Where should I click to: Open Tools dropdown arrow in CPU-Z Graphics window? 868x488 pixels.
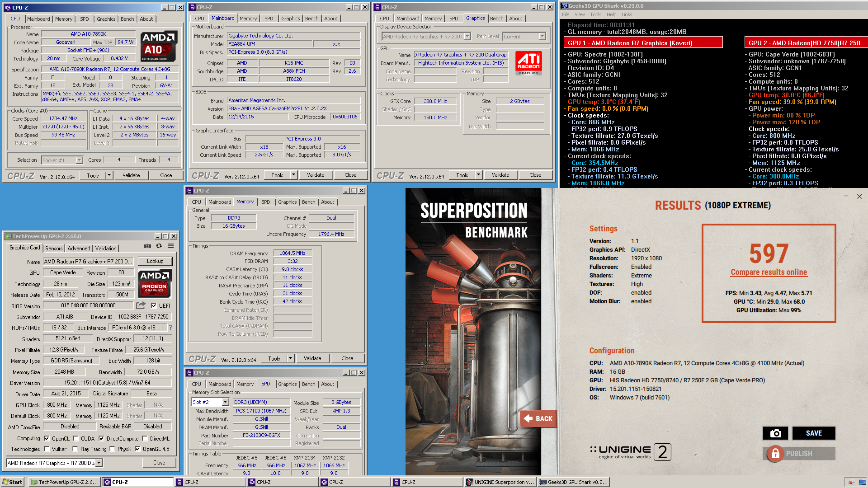(x=478, y=175)
